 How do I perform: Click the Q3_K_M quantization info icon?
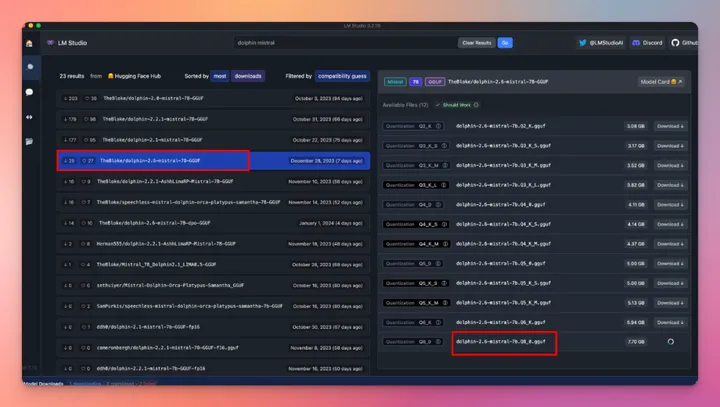[445, 165]
